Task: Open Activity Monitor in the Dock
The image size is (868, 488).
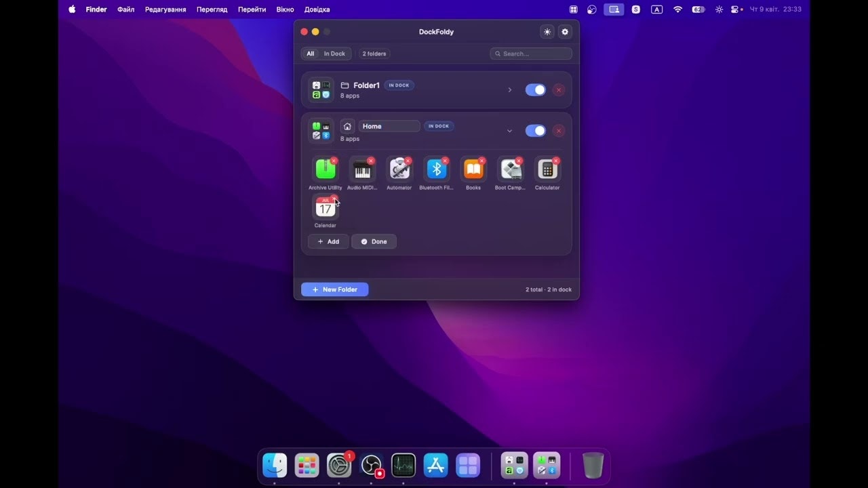Action: pos(403,466)
